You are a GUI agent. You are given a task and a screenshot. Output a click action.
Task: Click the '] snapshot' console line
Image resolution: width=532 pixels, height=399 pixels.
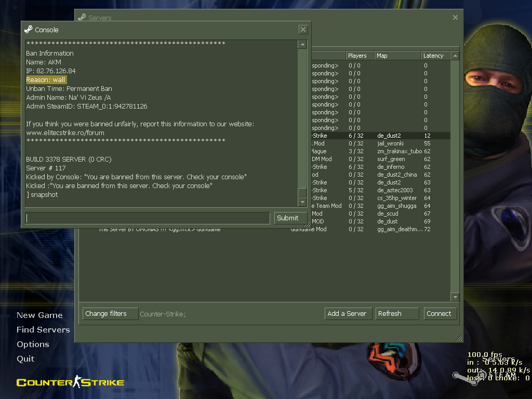[x=42, y=194]
